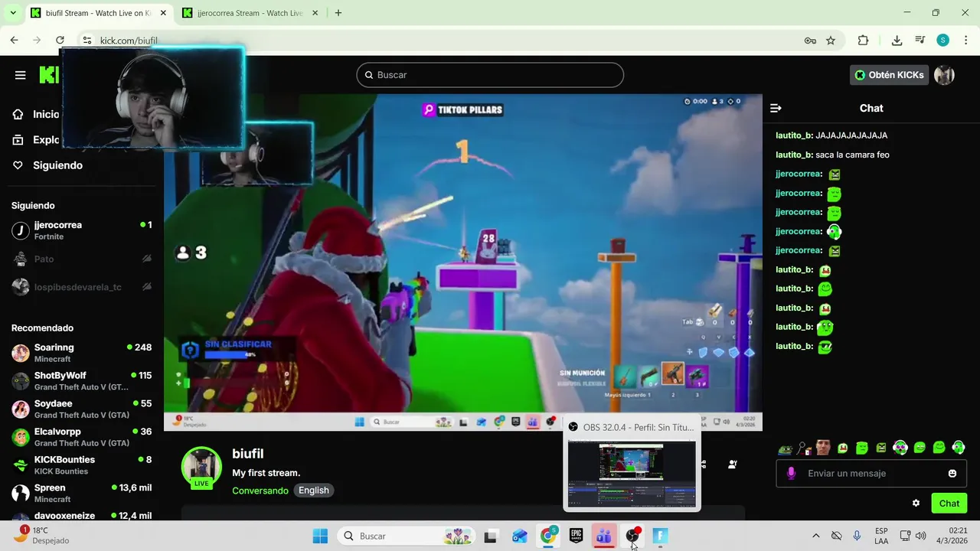Image resolution: width=980 pixels, height=551 pixels.
Task: Open the emoji picker in message box
Action: (x=952, y=474)
